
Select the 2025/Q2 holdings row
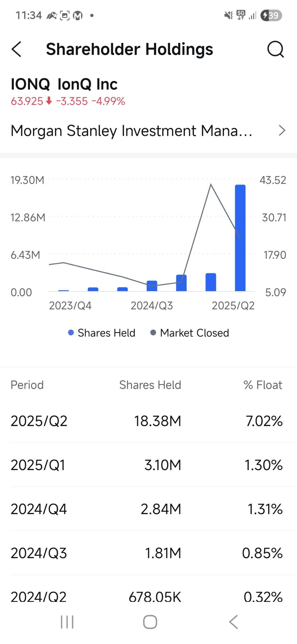(148, 421)
